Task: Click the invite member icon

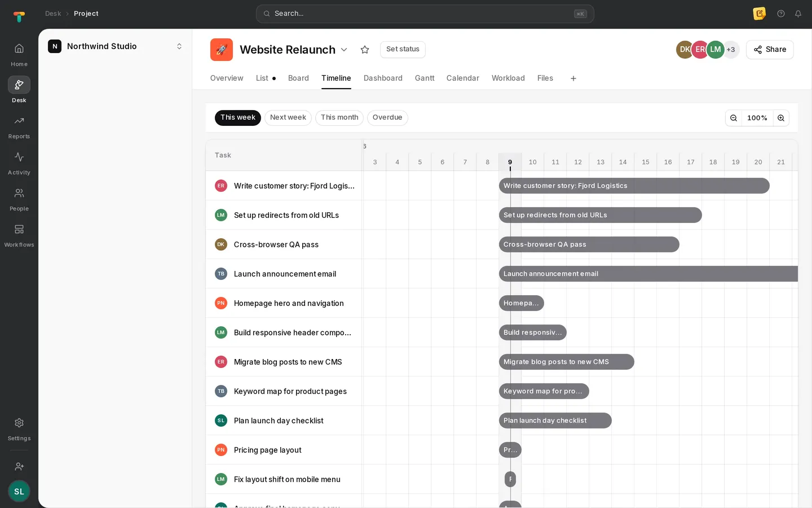Action: pos(19,466)
